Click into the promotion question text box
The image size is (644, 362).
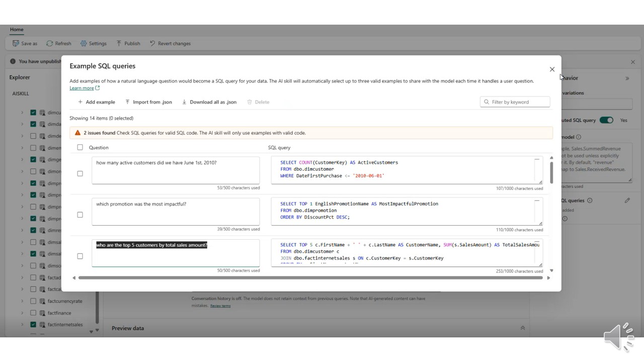(176, 211)
